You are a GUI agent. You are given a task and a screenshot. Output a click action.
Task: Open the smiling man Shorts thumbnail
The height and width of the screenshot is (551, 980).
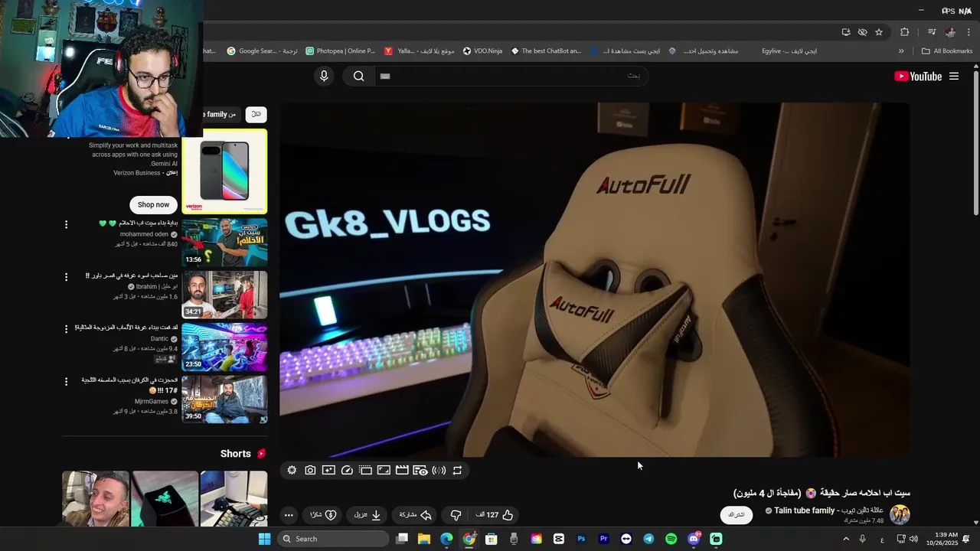[x=96, y=499]
